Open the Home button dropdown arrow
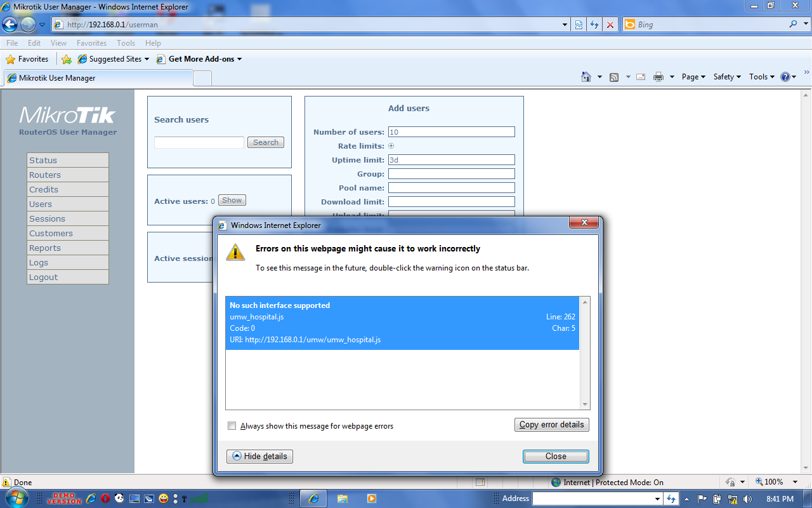This screenshot has height=508, width=812. [599, 77]
